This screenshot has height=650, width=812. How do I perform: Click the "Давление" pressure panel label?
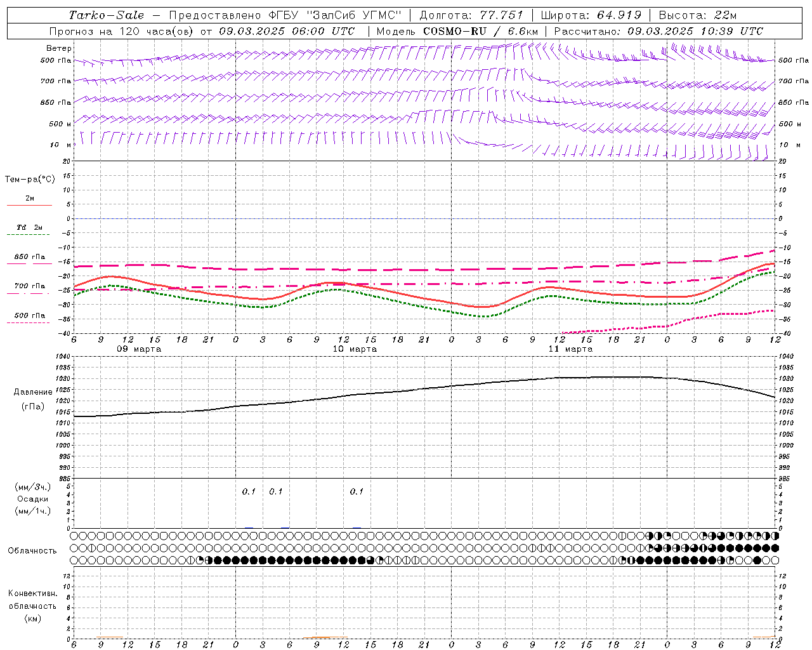click(x=32, y=392)
